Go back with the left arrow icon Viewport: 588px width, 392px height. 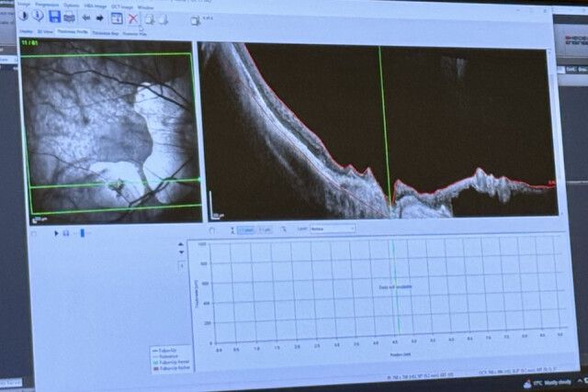(x=85, y=17)
